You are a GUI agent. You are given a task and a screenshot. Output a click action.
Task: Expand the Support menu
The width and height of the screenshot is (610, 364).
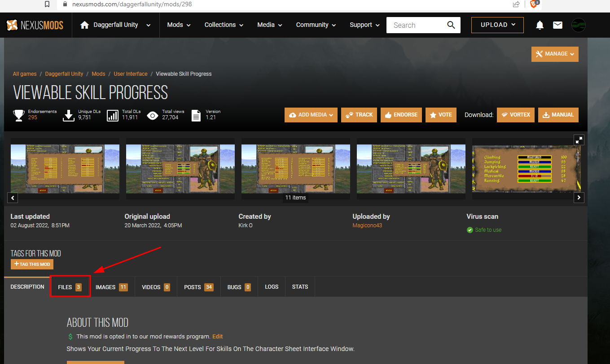click(x=365, y=25)
